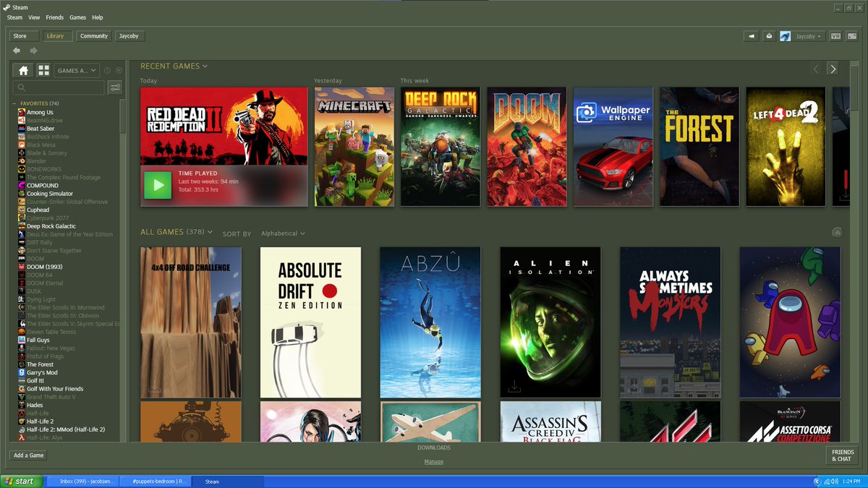Select the Beat Saber icon in sidebar
Screen dimensions: 868x488
pos(21,129)
